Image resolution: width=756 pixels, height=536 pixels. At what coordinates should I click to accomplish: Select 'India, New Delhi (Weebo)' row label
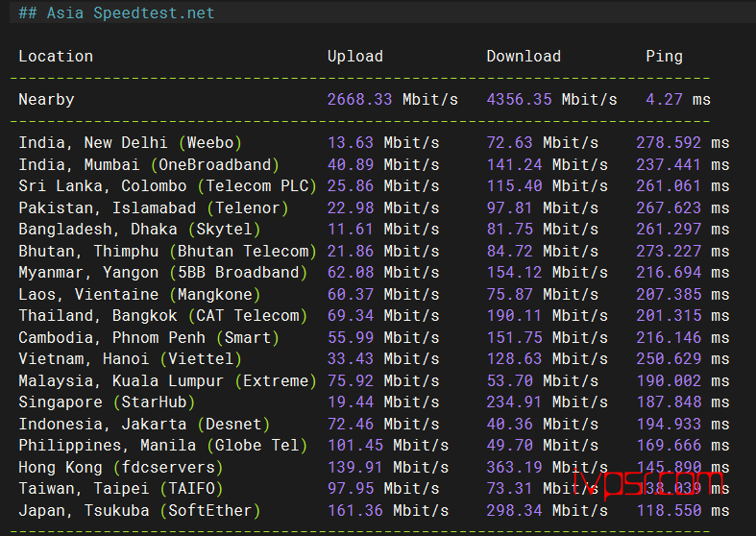tap(131, 143)
